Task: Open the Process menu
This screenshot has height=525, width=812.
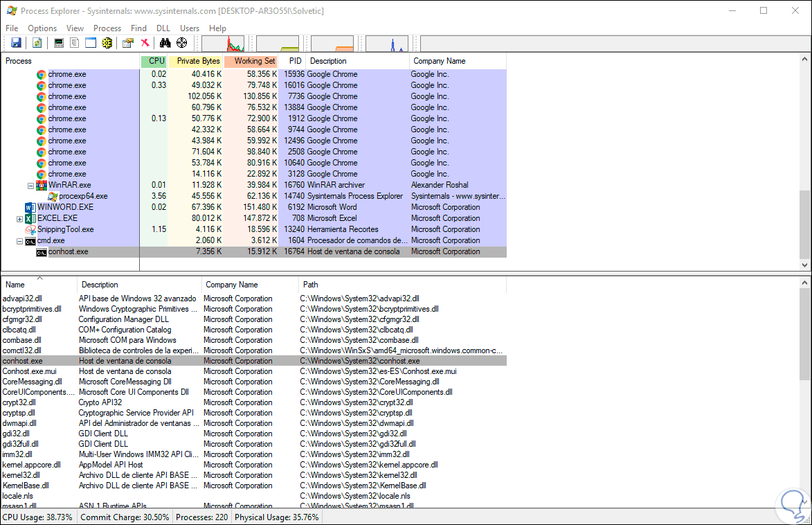Action: [x=107, y=28]
